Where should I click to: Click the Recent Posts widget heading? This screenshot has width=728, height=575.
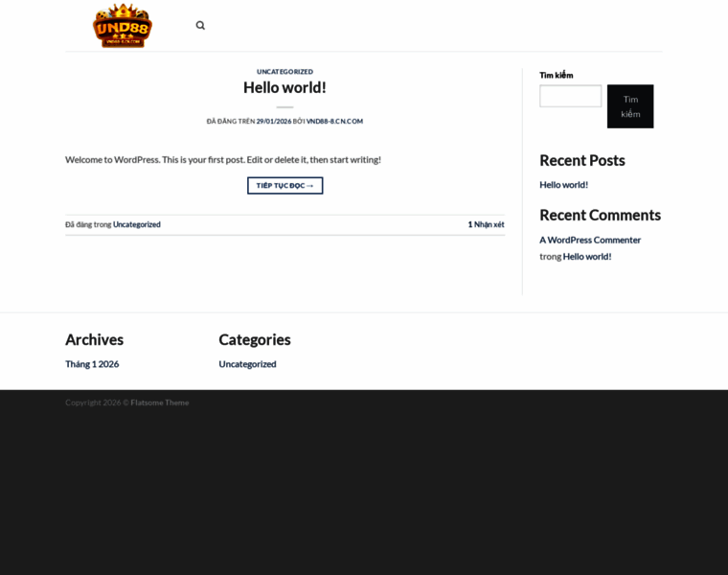tap(581, 160)
